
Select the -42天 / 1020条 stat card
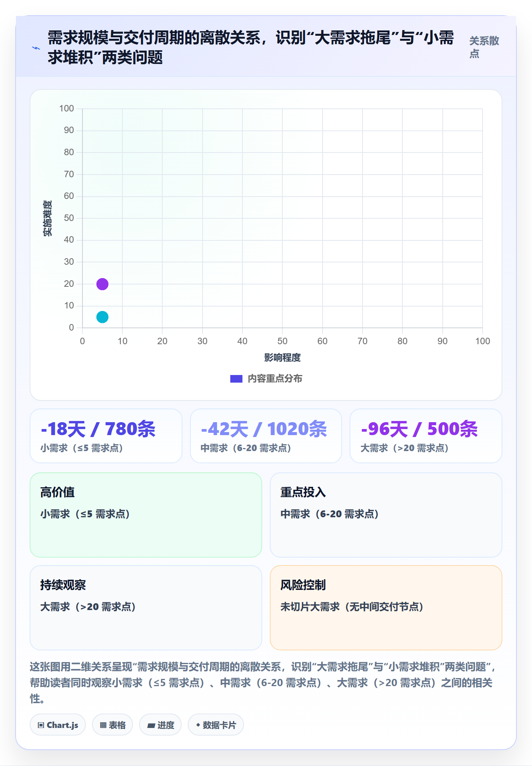pyautogui.click(x=266, y=436)
